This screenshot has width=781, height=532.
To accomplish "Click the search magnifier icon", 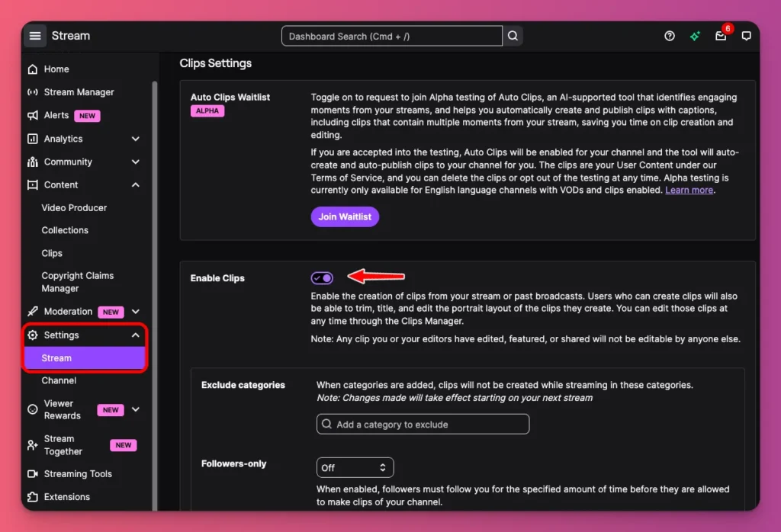I will coord(512,35).
